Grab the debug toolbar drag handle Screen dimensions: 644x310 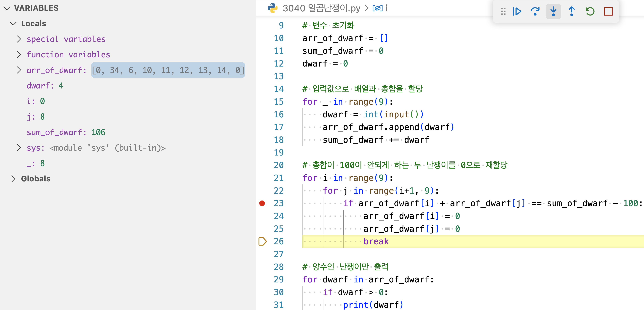(503, 11)
